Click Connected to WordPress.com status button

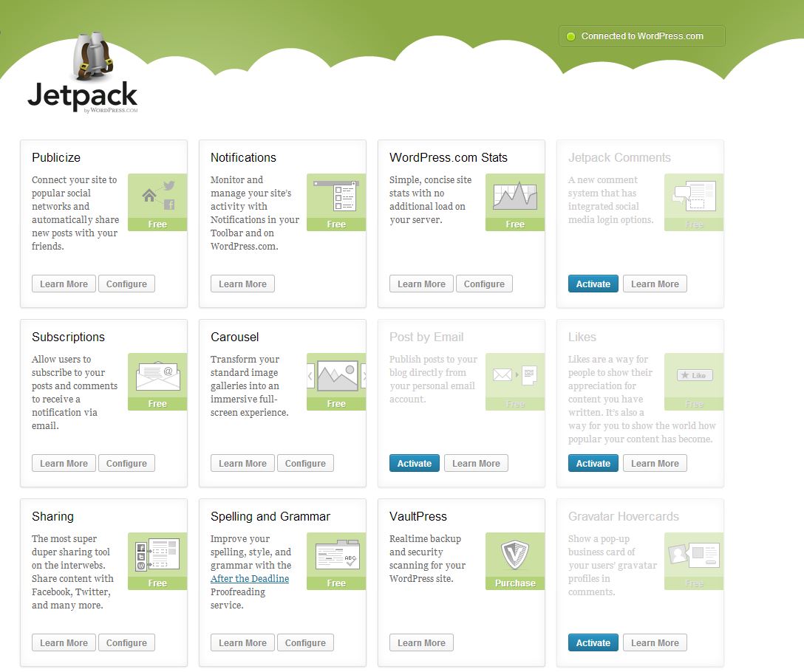click(642, 36)
